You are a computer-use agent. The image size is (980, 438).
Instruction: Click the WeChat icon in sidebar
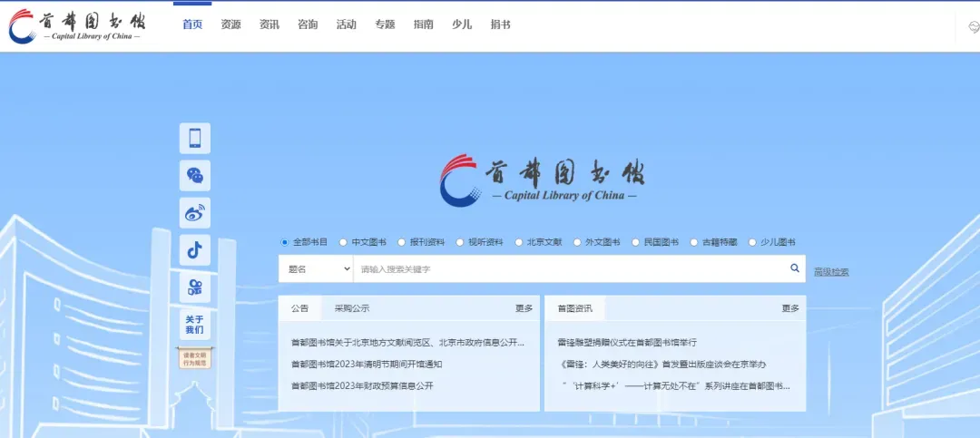194,175
